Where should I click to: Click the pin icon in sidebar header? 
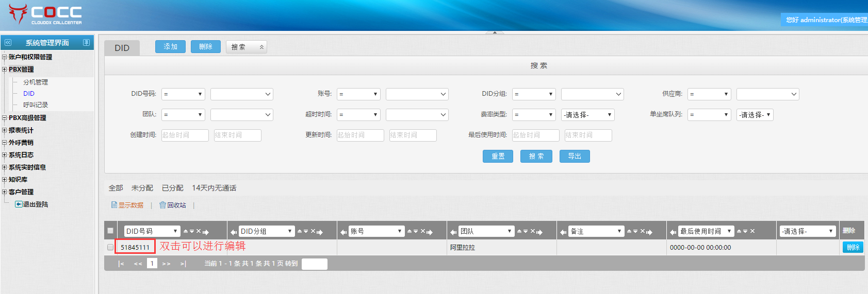[86, 43]
